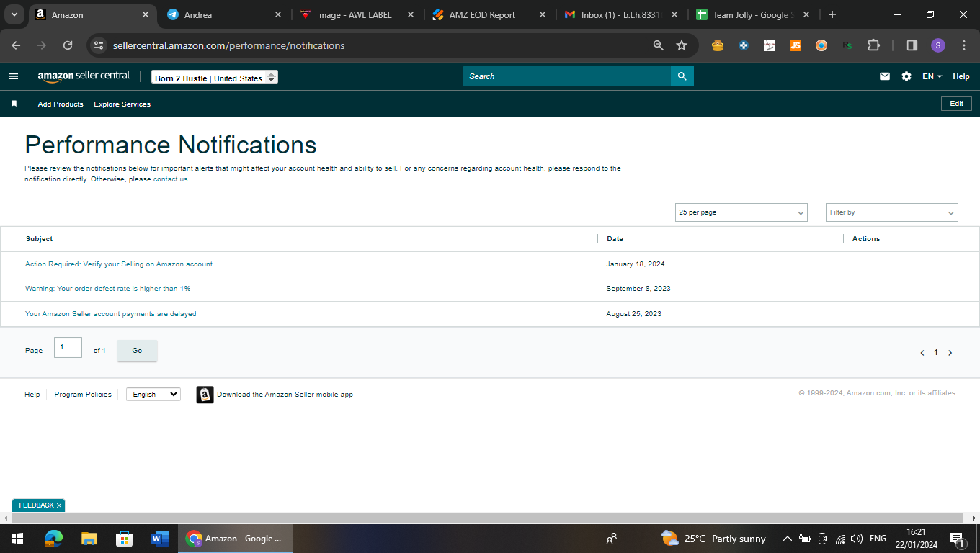The width and height of the screenshot is (980, 553).
Task: Expand the EN language dropdown
Action: tap(932, 76)
